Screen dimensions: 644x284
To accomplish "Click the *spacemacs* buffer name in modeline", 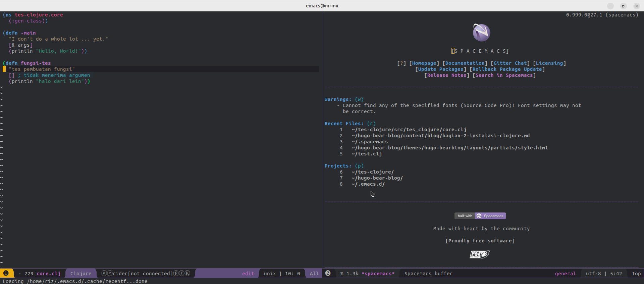I will 378,274.
